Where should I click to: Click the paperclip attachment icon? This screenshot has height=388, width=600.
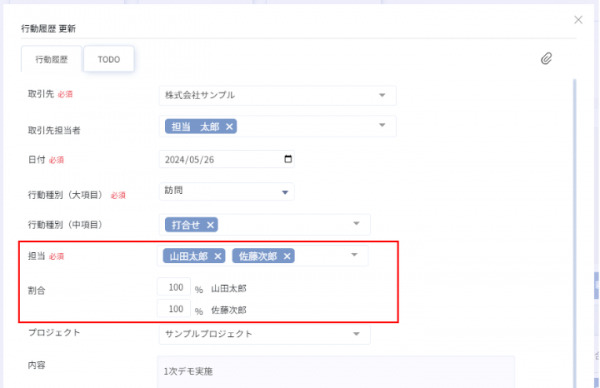point(546,59)
